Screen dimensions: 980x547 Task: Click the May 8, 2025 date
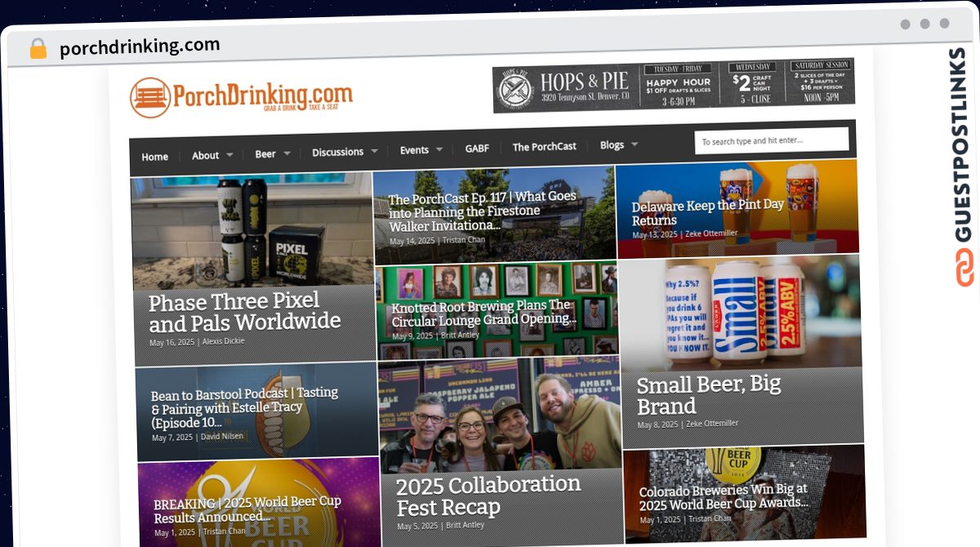tap(657, 425)
